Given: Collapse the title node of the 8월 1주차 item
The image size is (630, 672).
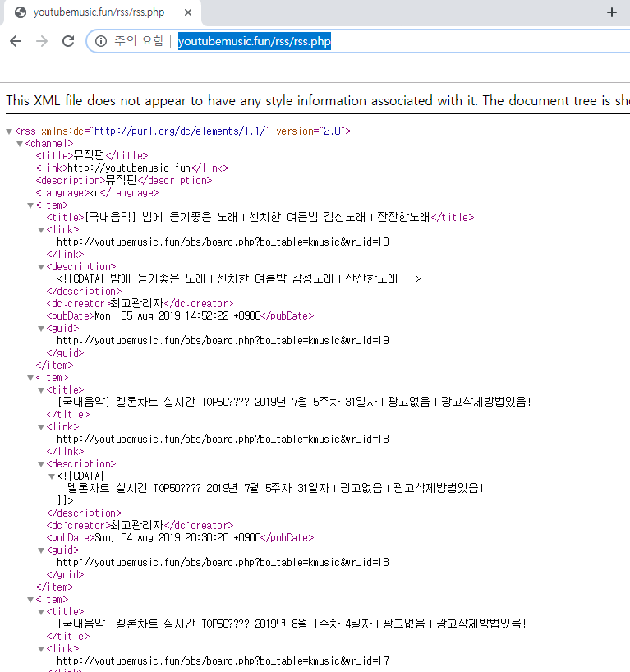Looking at the screenshot, I should [x=41, y=612].
